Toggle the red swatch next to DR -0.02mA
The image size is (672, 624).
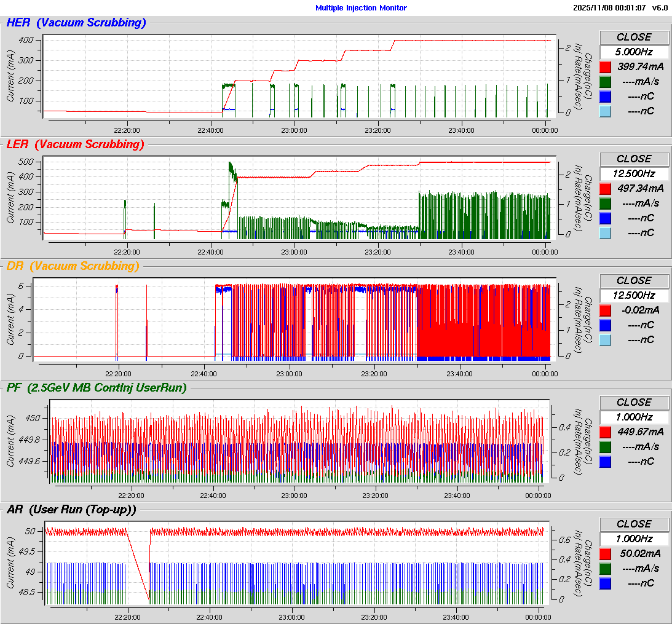pos(606,310)
